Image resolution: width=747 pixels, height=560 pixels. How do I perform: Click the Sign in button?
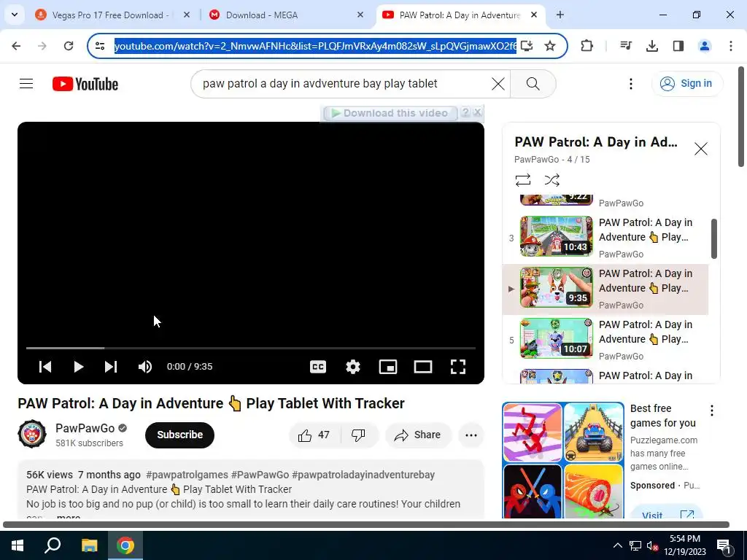click(687, 83)
